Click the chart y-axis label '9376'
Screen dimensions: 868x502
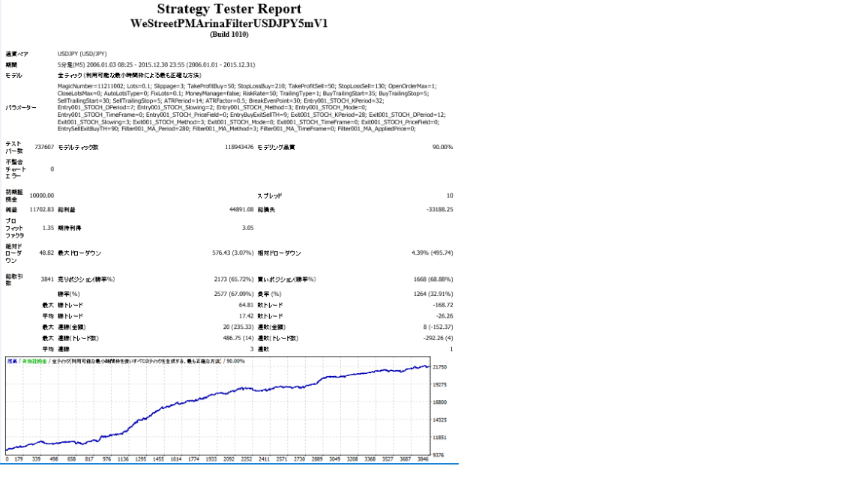tap(438, 456)
